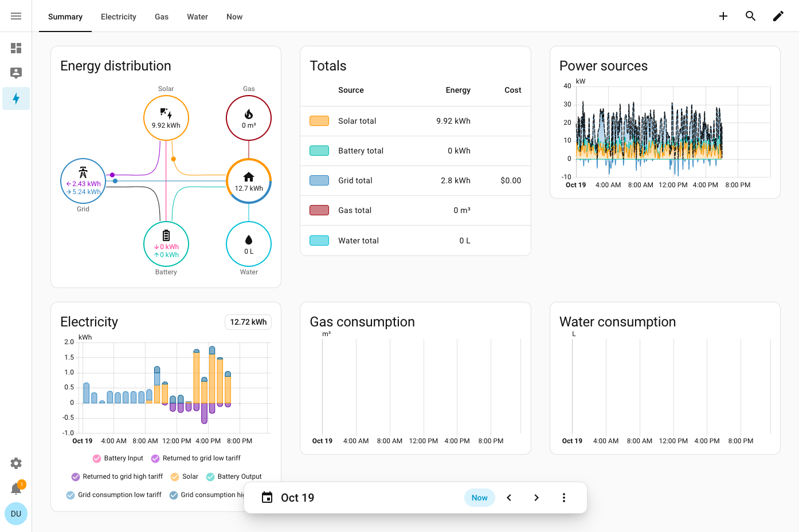Go to next day chevron

536,498
